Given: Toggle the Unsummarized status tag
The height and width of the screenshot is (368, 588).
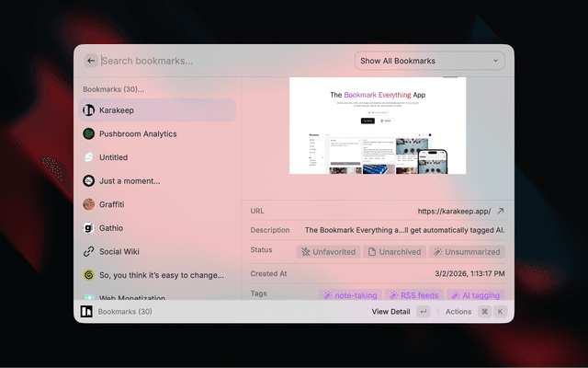Looking at the screenshot, I should click(x=466, y=251).
